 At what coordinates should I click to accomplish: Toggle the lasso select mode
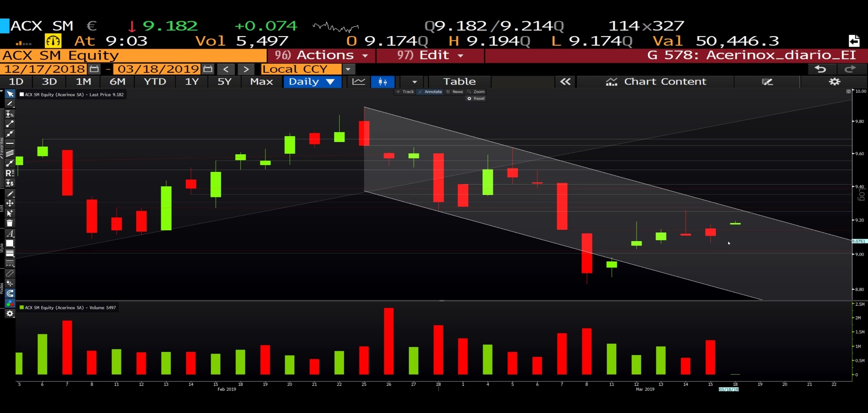10,273
